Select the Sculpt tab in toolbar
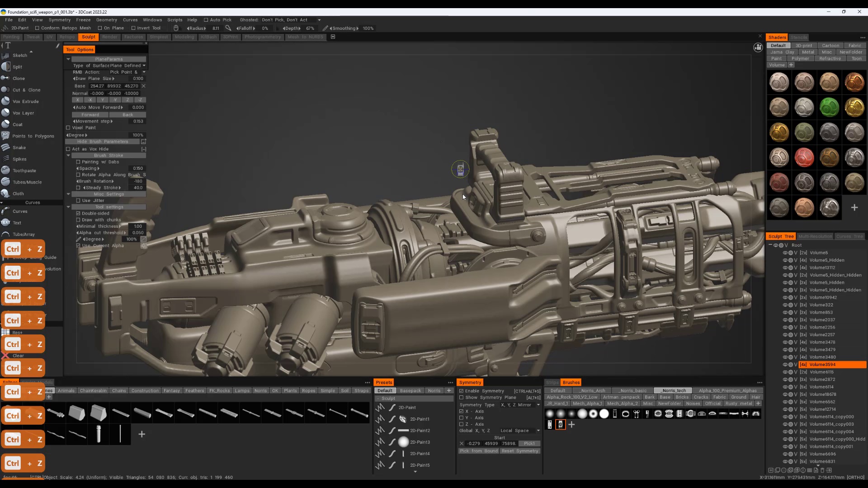Screen dimensions: 868x488 [x=88, y=37]
